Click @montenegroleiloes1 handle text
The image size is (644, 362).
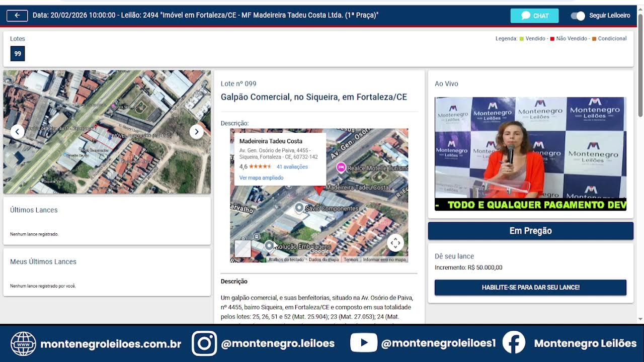tap(438, 344)
